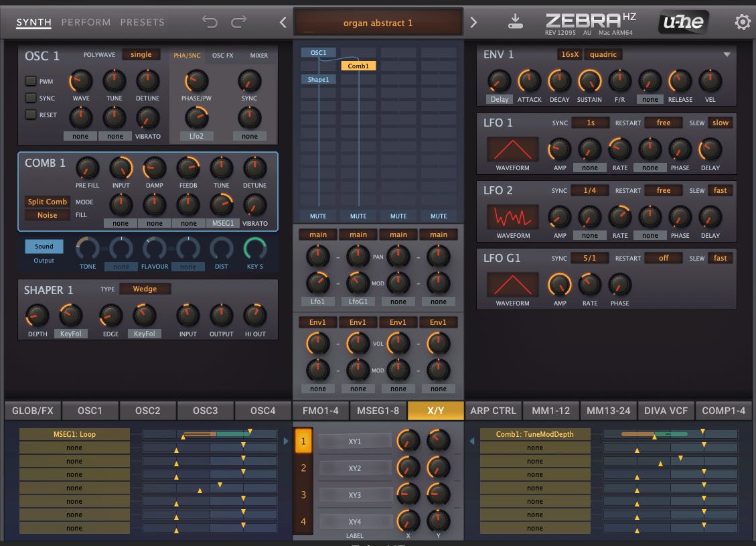Viewport: 756px width, 546px height.
Task: Enable the SYNC checkbox in OSC 1
Action: pyautogui.click(x=31, y=98)
